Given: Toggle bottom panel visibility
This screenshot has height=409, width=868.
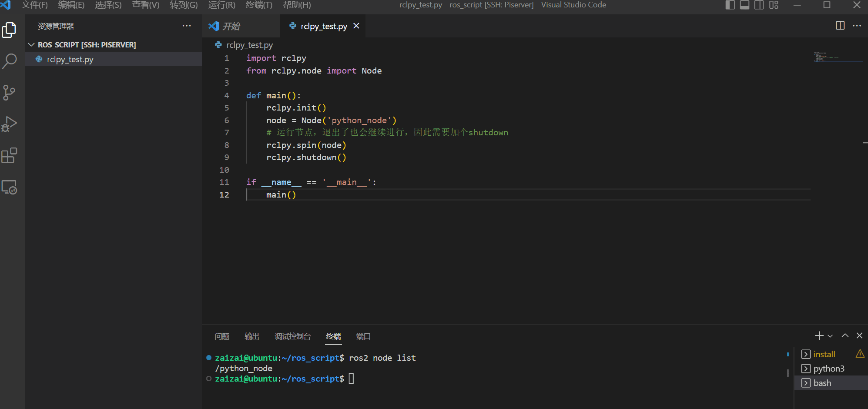Looking at the screenshot, I should [745, 5].
